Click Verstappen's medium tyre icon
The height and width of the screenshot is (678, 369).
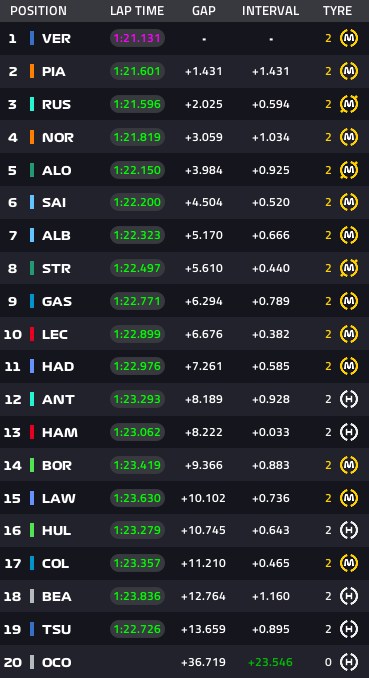[x=349, y=38]
